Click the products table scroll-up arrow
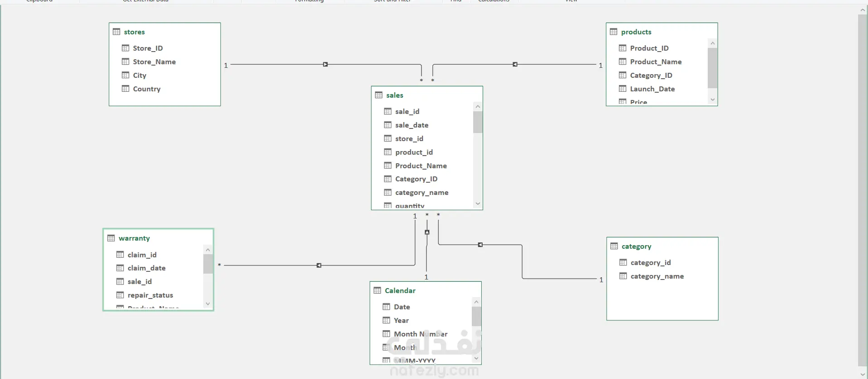 tap(713, 43)
